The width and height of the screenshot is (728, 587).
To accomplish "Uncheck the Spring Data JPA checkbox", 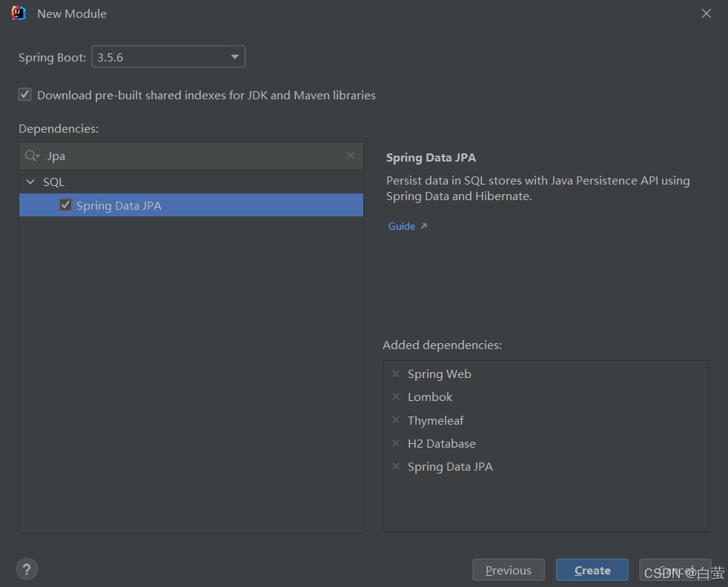I will pos(65,205).
